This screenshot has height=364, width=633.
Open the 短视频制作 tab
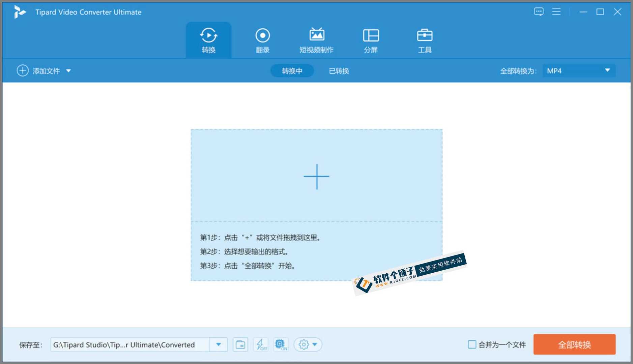click(316, 40)
